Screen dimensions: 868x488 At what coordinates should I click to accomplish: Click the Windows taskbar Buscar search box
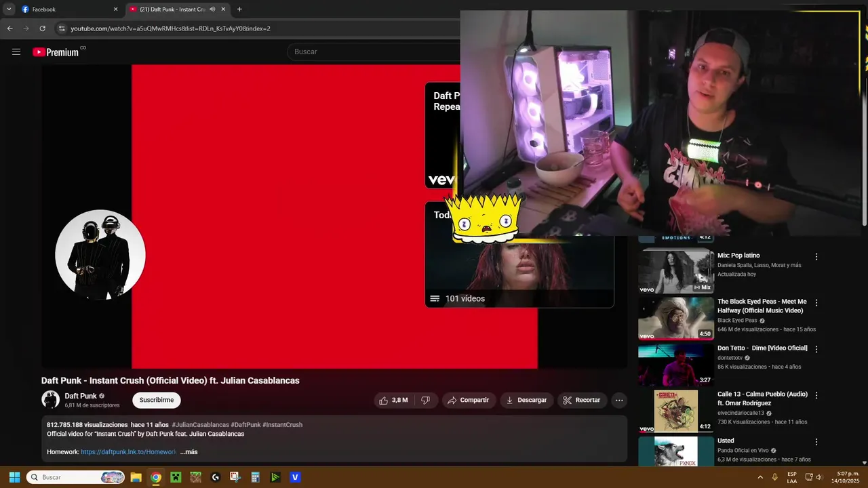point(76,477)
